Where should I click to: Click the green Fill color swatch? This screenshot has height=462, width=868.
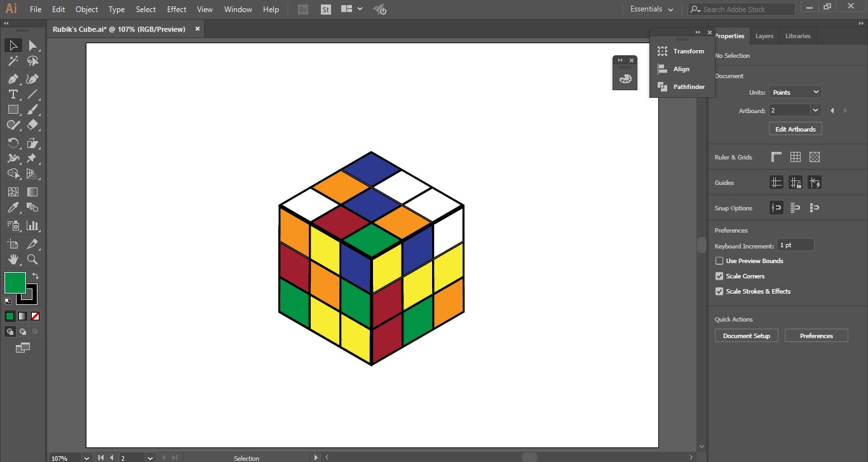15,283
